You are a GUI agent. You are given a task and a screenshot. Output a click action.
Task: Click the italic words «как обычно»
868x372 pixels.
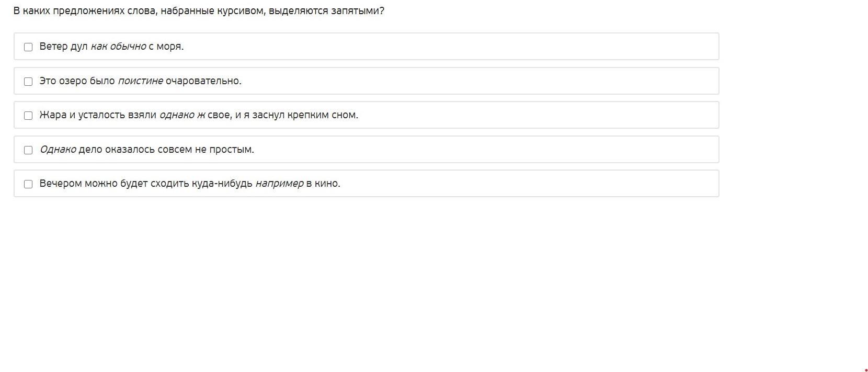pos(118,47)
